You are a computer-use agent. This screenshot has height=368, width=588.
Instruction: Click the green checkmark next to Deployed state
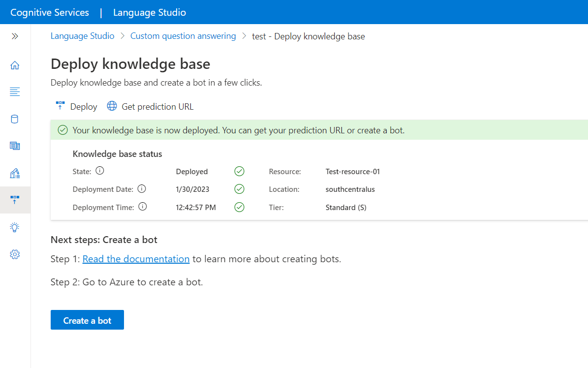tap(240, 171)
